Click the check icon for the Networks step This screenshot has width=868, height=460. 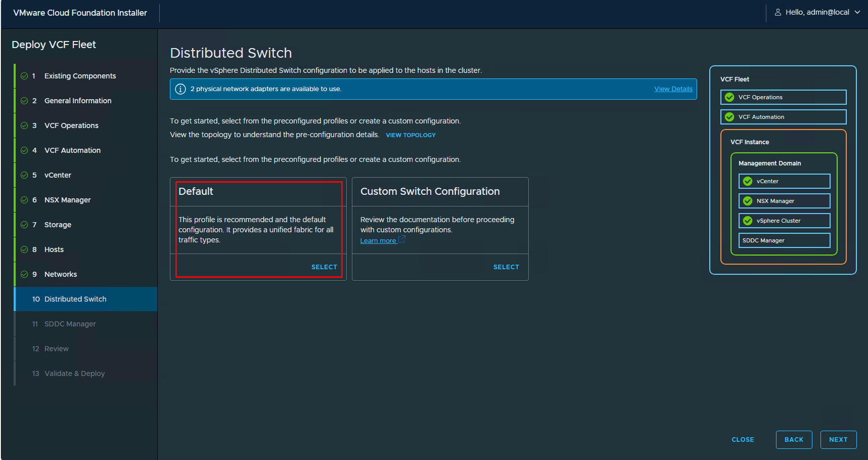pos(24,274)
